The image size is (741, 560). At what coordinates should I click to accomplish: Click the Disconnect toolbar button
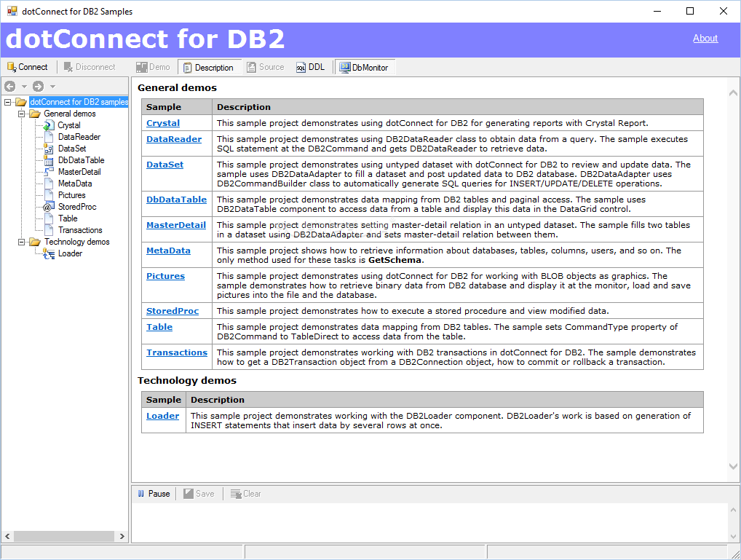90,67
